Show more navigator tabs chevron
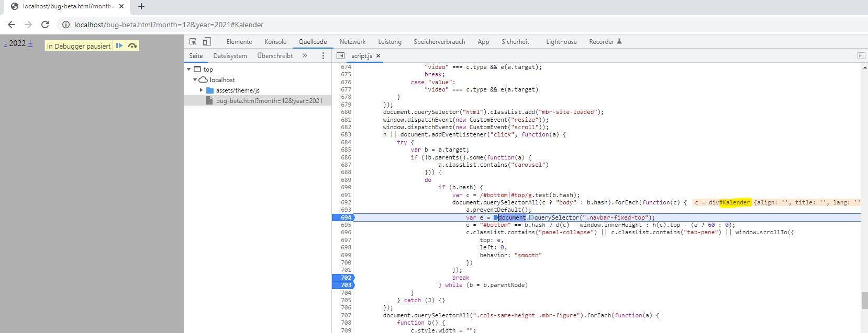The height and width of the screenshot is (333, 868). (x=305, y=56)
